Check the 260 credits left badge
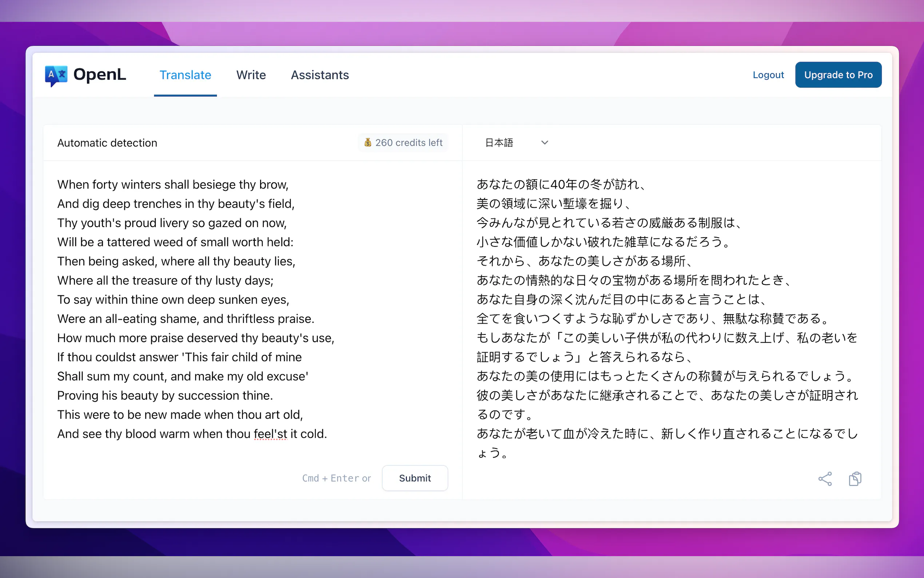 pos(403,143)
